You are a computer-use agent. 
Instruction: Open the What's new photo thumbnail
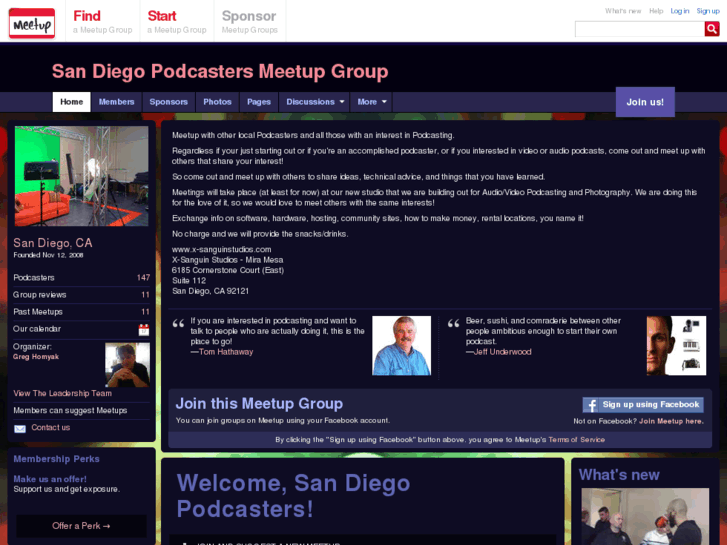click(x=645, y=516)
